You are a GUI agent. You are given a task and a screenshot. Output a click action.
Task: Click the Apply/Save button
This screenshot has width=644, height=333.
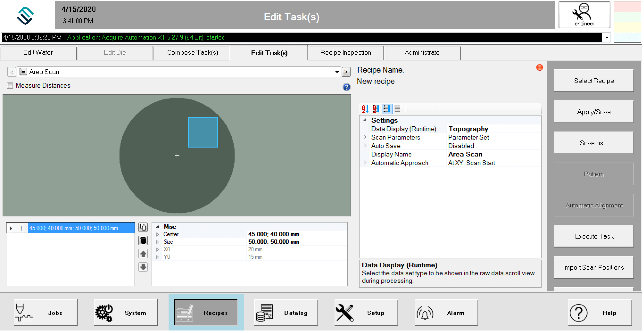[x=594, y=112]
